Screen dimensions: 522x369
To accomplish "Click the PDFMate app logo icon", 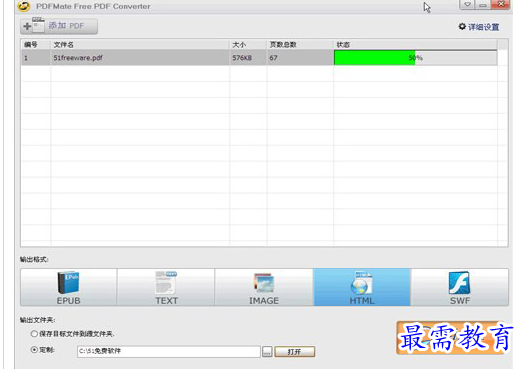I will 24,6.
